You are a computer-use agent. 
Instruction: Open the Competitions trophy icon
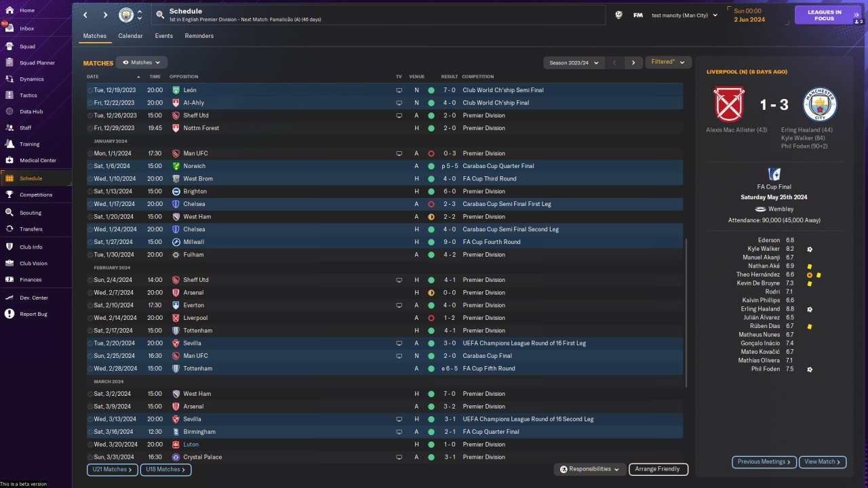coord(9,195)
